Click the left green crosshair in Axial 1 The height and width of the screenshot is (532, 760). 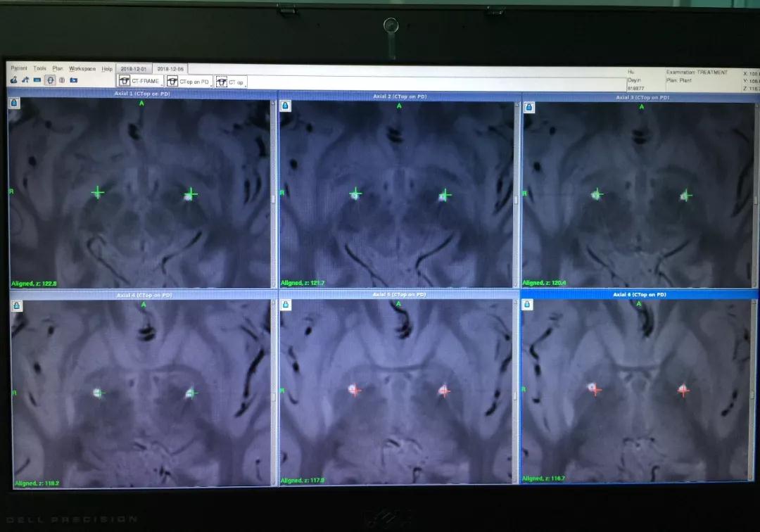98,192
